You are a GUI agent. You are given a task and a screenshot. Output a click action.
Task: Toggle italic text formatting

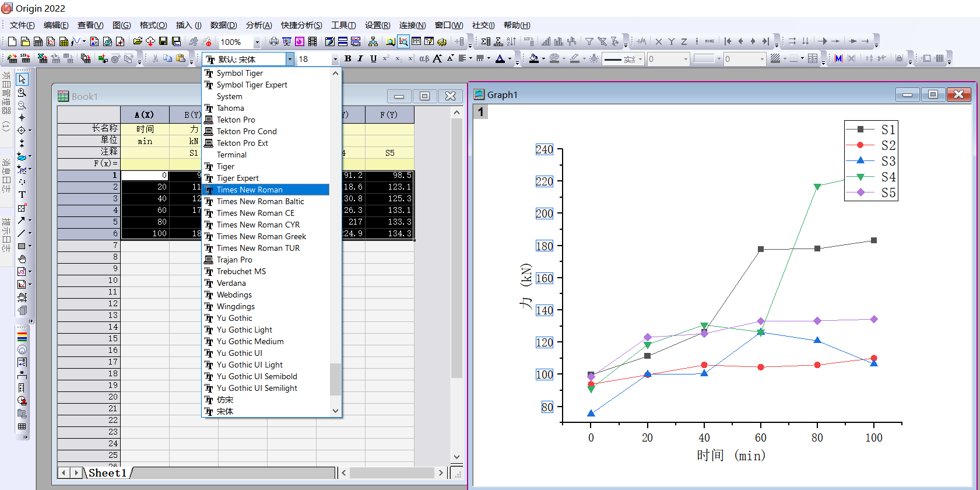click(360, 58)
